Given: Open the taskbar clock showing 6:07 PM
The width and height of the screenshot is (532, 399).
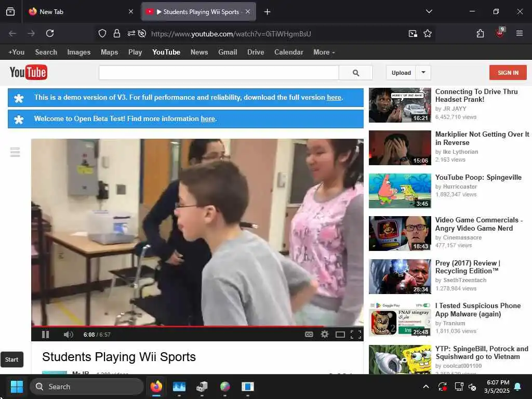Looking at the screenshot, I should (x=497, y=387).
